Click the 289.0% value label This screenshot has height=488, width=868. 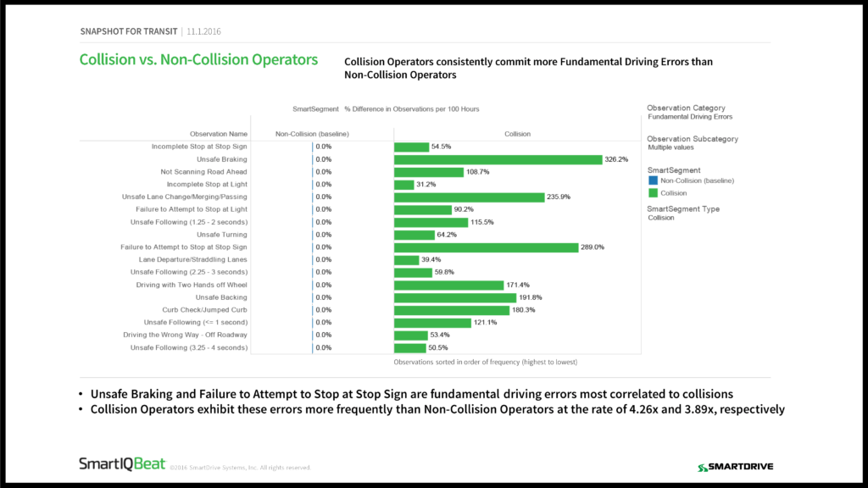click(x=593, y=247)
